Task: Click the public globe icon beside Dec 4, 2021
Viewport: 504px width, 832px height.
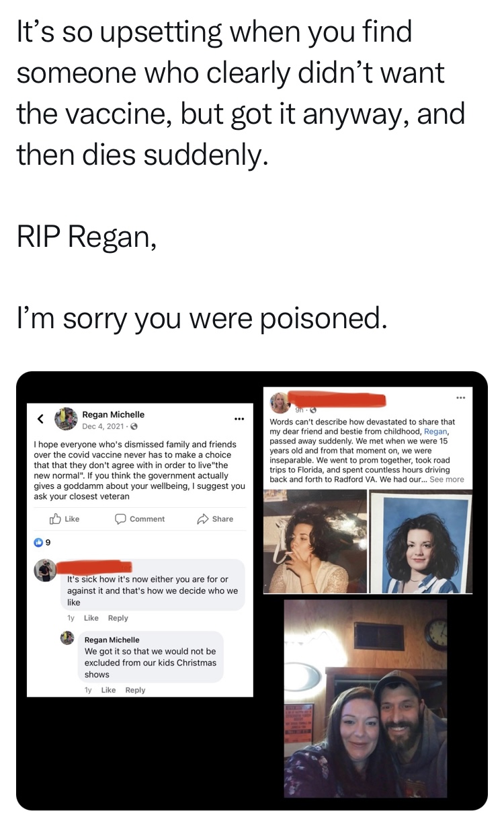Action: tap(134, 426)
